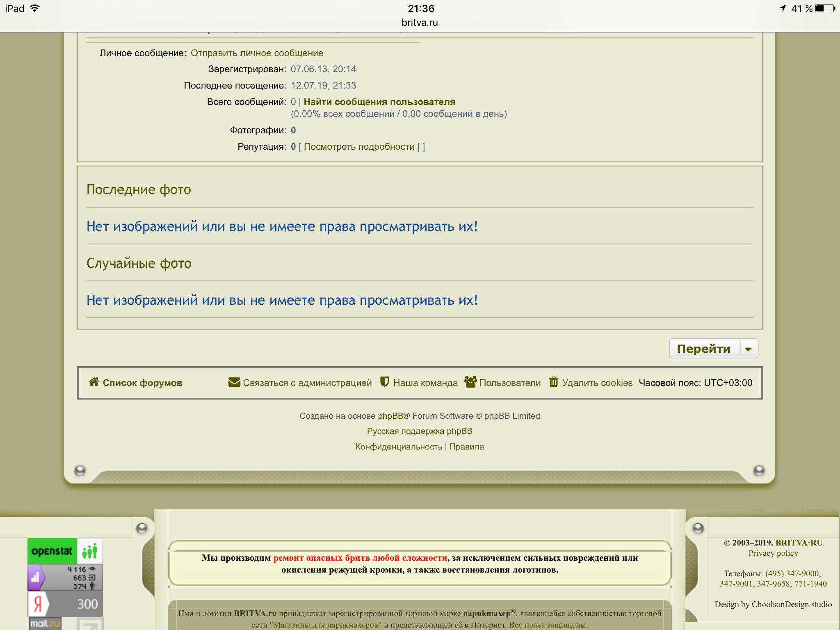Viewport: 840px width, 630px height.
Task: Click the trash icon for deleting cookies
Action: pos(553,382)
